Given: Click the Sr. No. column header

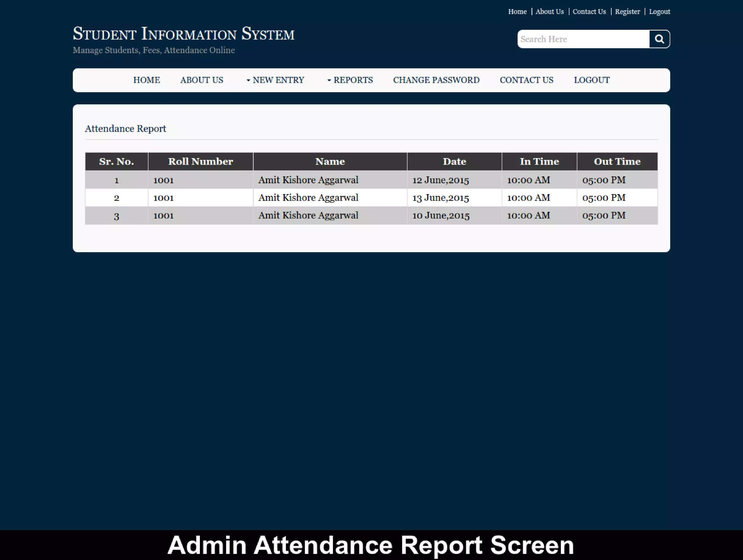Looking at the screenshot, I should click(116, 161).
